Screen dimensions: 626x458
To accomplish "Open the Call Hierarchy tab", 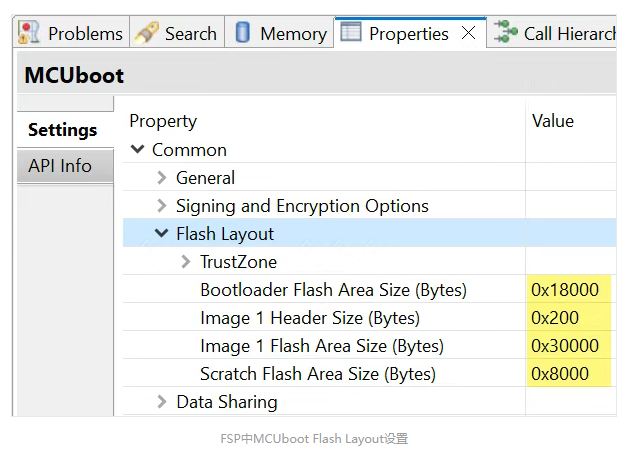I will pos(552,33).
